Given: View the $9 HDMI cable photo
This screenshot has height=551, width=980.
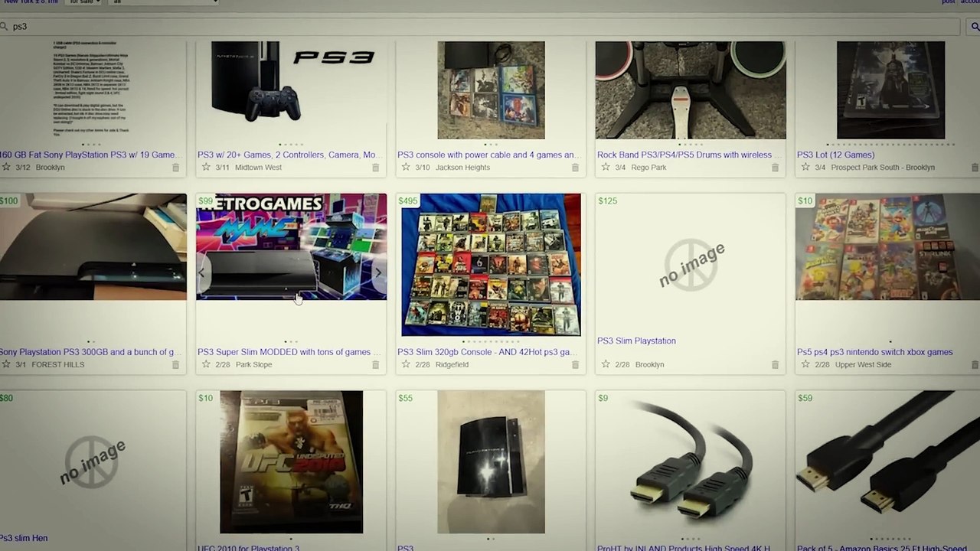Looking at the screenshot, I should (x=691, y=462).
